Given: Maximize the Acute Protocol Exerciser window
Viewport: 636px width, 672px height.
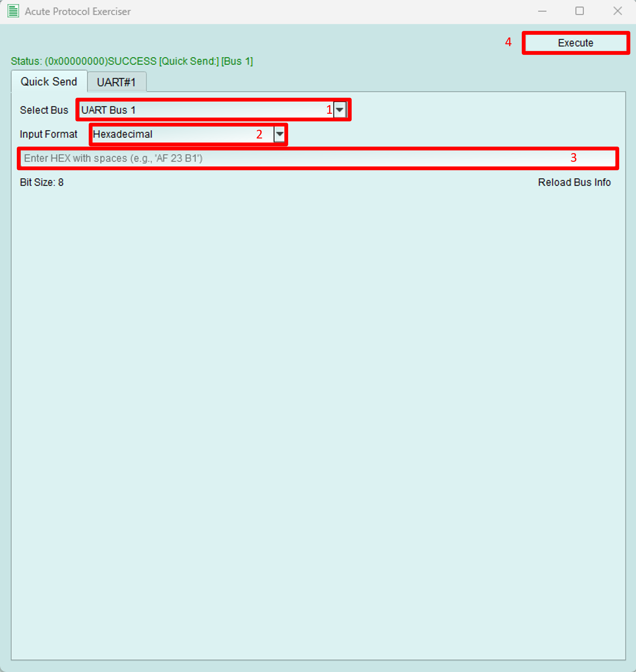Looking at the screenshot, I should [579, 11].
